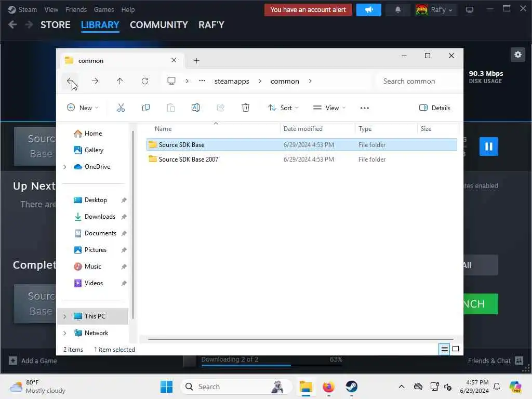This screenshot has height=399, width=532.
Task: Open the View dropdown
Action: pos(329,108)
